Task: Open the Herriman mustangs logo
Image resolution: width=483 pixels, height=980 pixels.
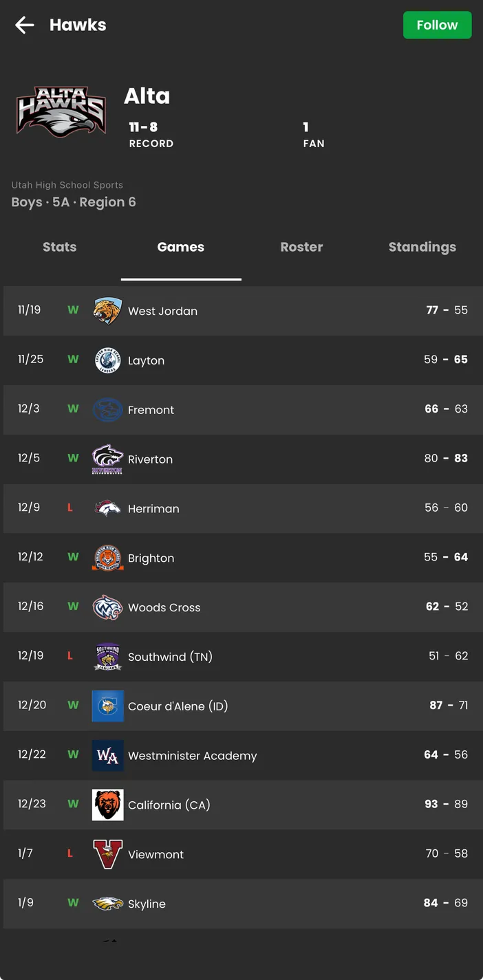Action: coord(107,508)
